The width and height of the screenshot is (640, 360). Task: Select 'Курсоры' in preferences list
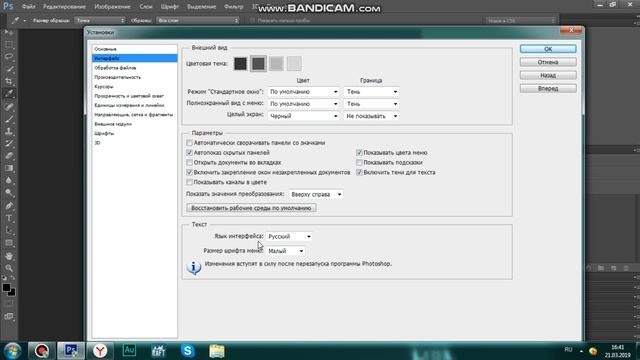point(104,87)
